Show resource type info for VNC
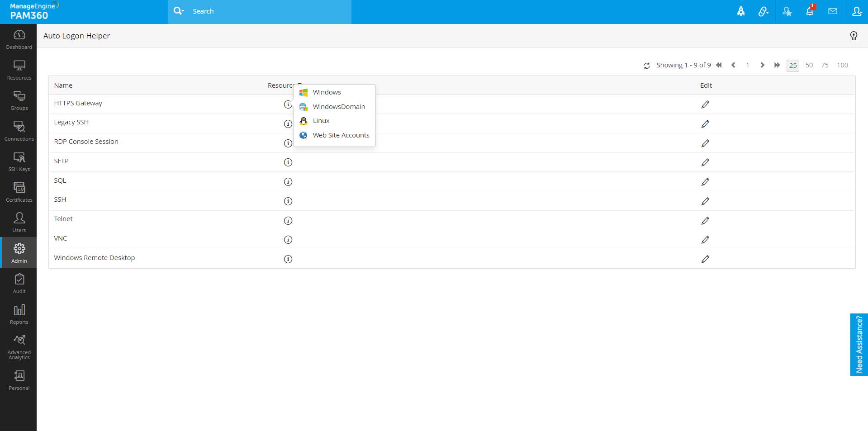Image resolution: width=868 pixels, height=431 pixels. point(288,240)
